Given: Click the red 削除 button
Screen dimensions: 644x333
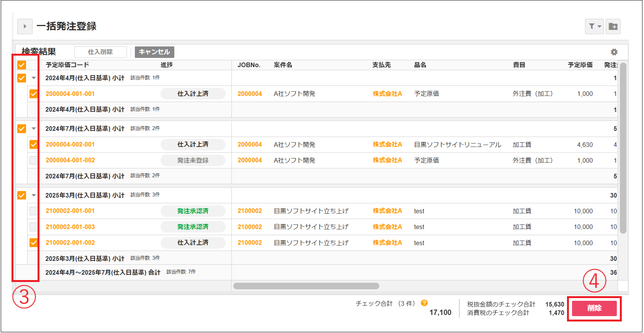Looking at the screenshot, I should [x=594, y=308].
